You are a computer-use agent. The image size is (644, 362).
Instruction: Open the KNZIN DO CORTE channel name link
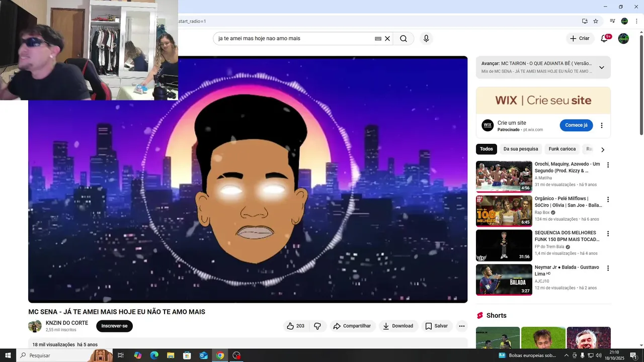pyautogui.click(x=67, y=323)
